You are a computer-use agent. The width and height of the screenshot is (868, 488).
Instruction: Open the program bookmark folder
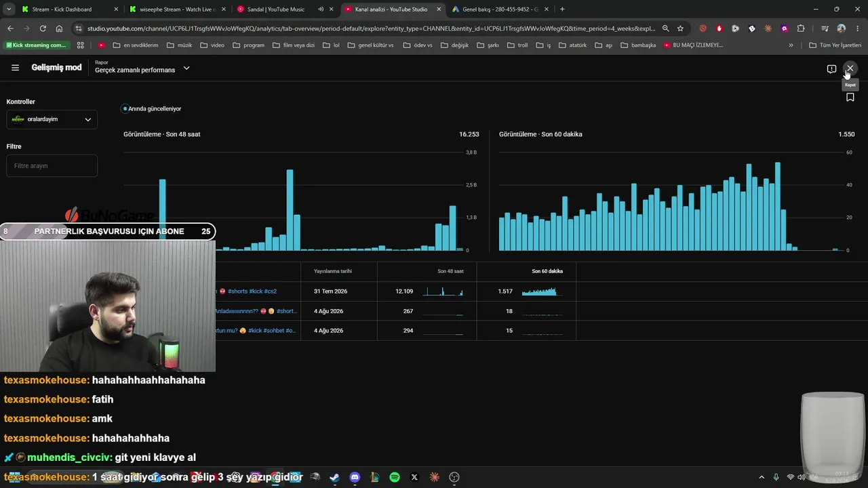[249, 45]
